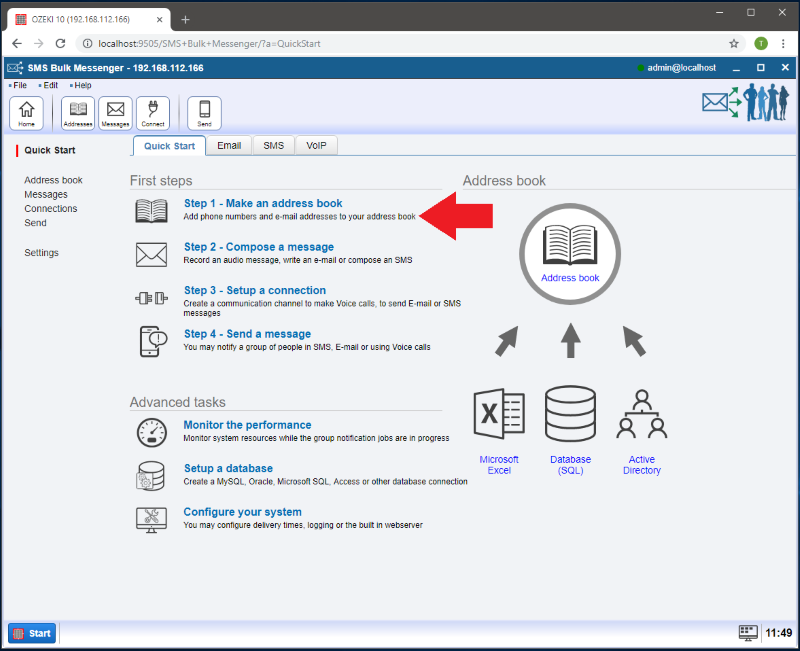
Task: Switch to the VoIP tab
Action: pos(316,146)
